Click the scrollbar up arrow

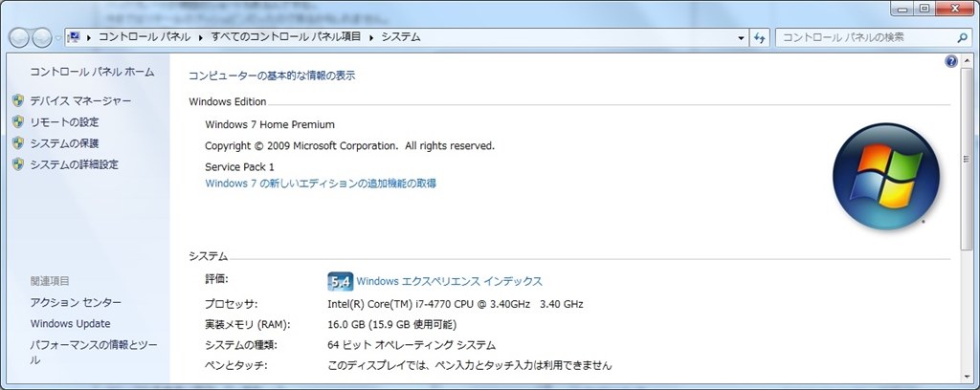coord(968,61)
